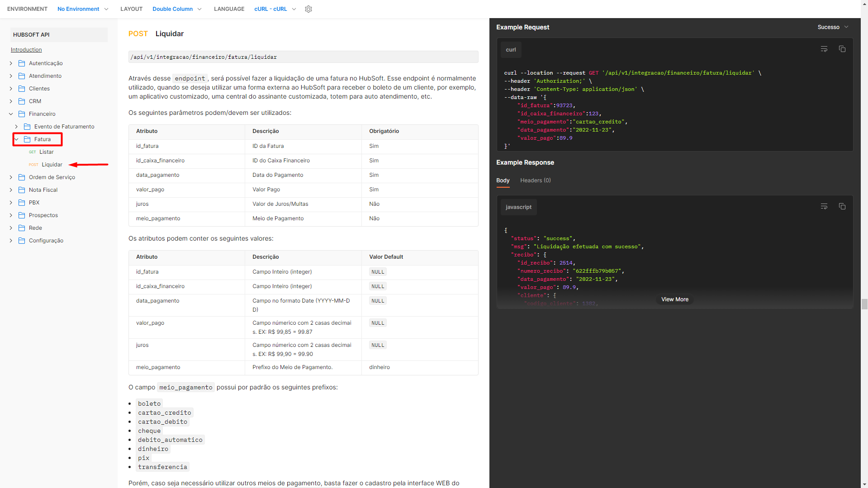Switch to the Headers (0) tab
868x488 pixels.
point(536,180)
